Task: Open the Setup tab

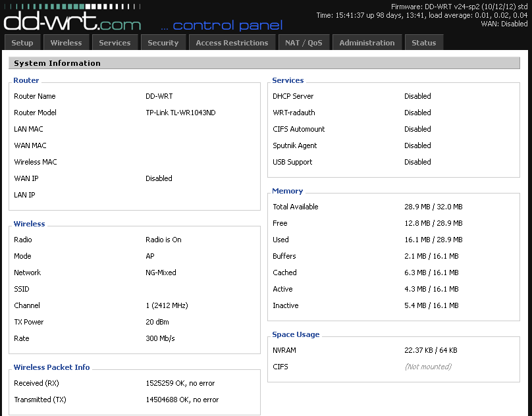Action: click(22, 43)
